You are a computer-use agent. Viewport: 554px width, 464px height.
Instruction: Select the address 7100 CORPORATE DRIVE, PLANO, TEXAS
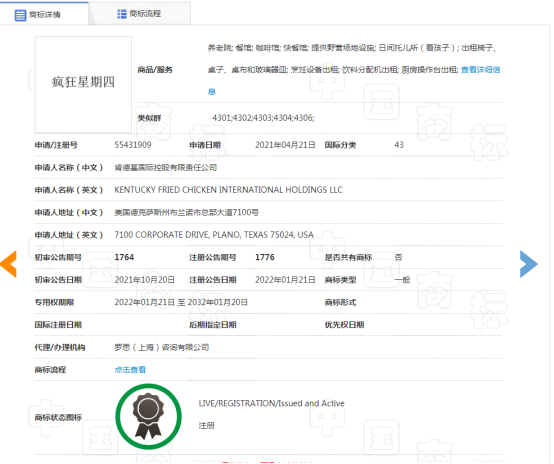(x=214, y=235)
